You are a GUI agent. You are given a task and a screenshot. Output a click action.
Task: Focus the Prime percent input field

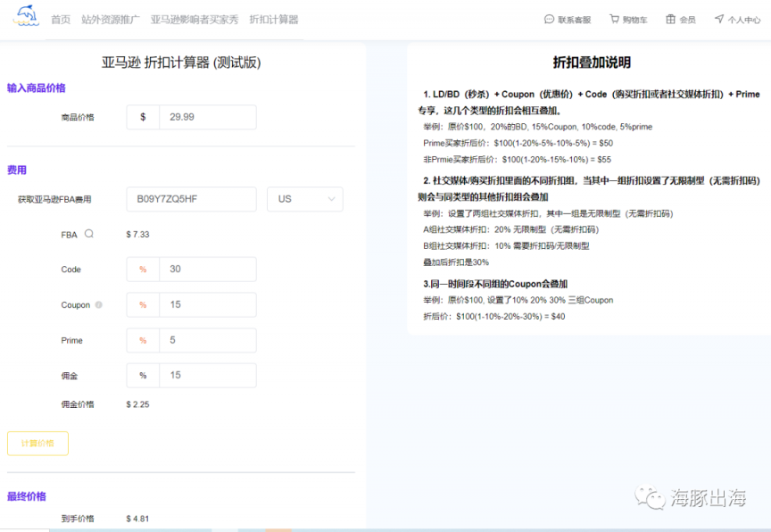click(x=208, y=340)
